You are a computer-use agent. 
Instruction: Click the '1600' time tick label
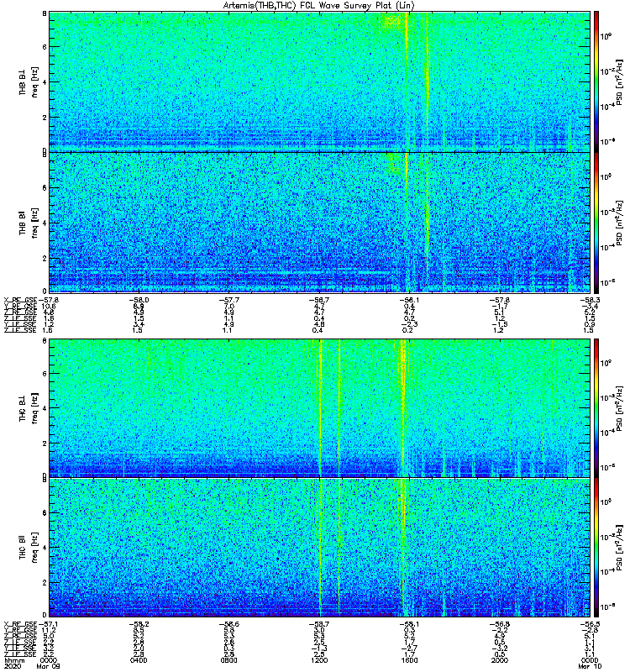click(x=409, y=660)
